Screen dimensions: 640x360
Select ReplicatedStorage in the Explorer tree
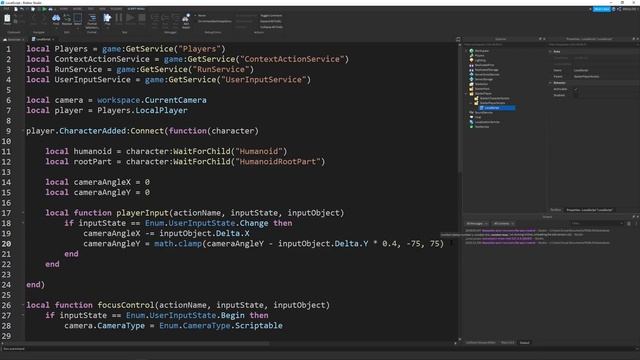(487, 70)
